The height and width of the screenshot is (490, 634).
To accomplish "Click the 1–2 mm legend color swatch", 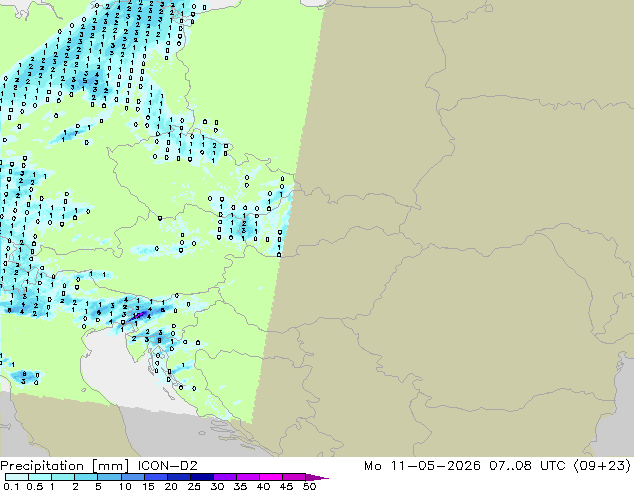I will (63, 477).
